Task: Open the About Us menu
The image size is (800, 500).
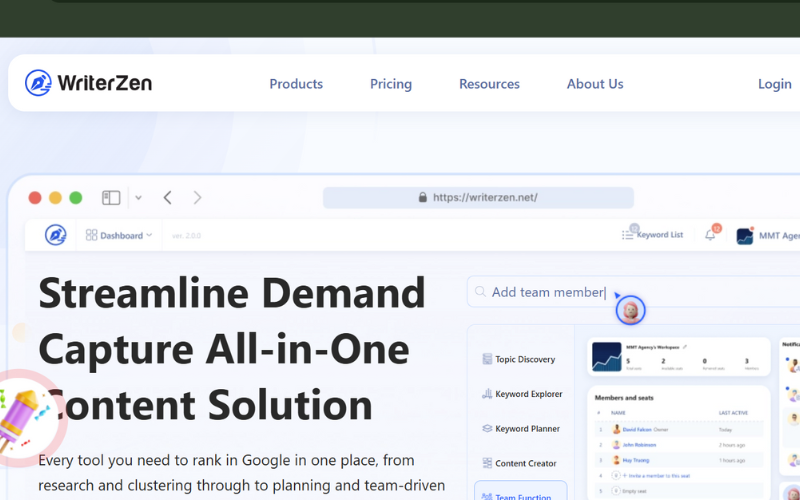Action: pos(595,84)
